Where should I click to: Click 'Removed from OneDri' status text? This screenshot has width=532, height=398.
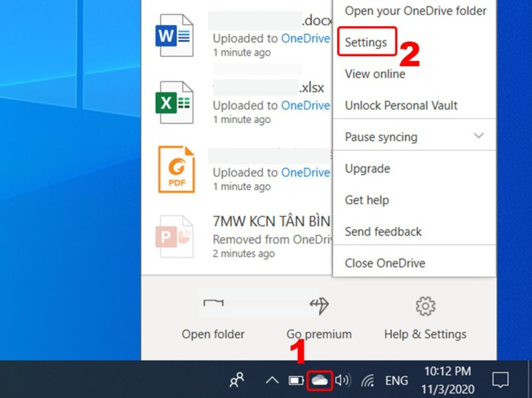point(272,239)
